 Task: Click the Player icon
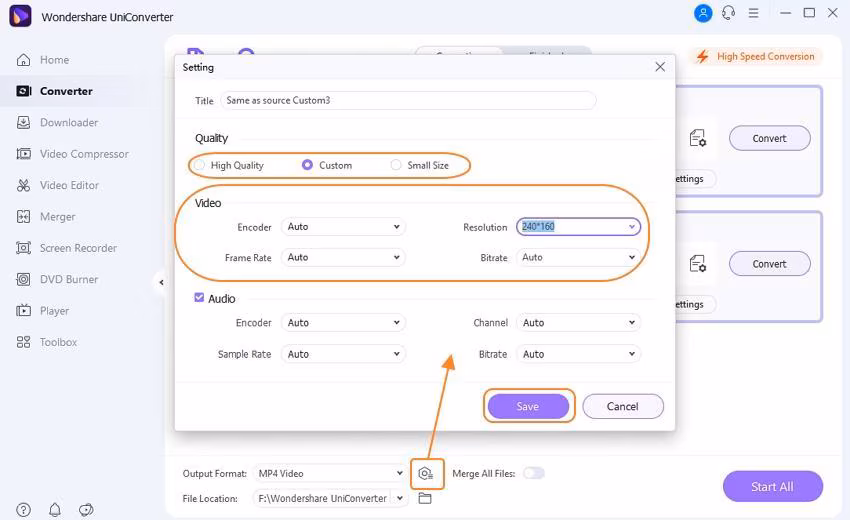tap(23, 311)
